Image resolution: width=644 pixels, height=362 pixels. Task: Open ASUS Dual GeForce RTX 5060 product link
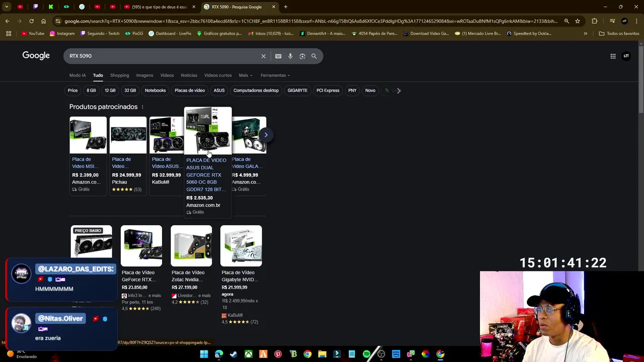pos(206,174)
